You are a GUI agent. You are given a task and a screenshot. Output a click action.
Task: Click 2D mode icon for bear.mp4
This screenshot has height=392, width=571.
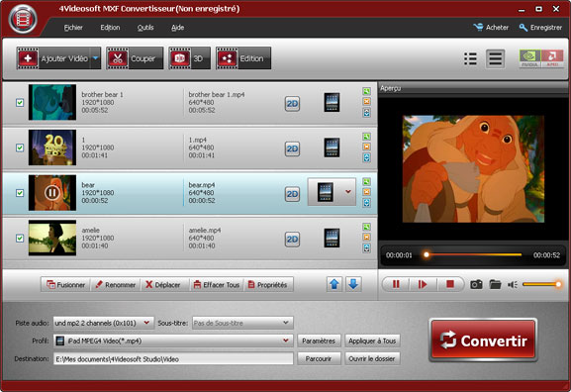click(292, 194)
